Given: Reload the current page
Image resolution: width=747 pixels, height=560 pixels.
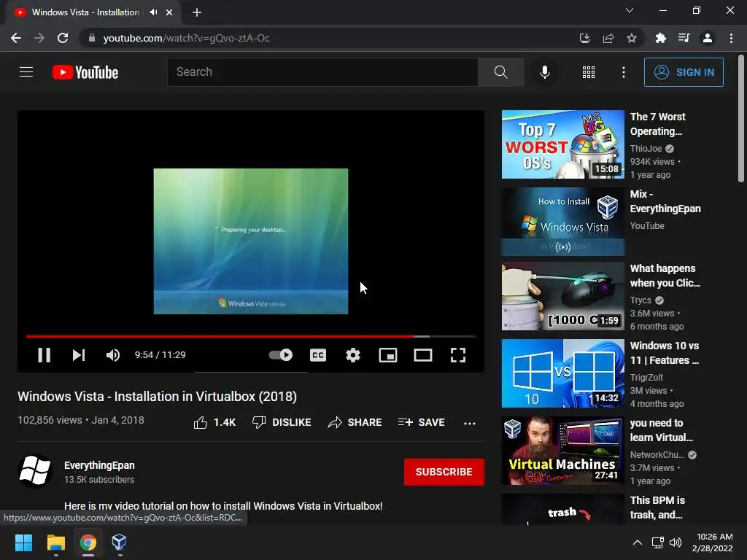Looking at the screenshot, I should (x=63, y=38).
